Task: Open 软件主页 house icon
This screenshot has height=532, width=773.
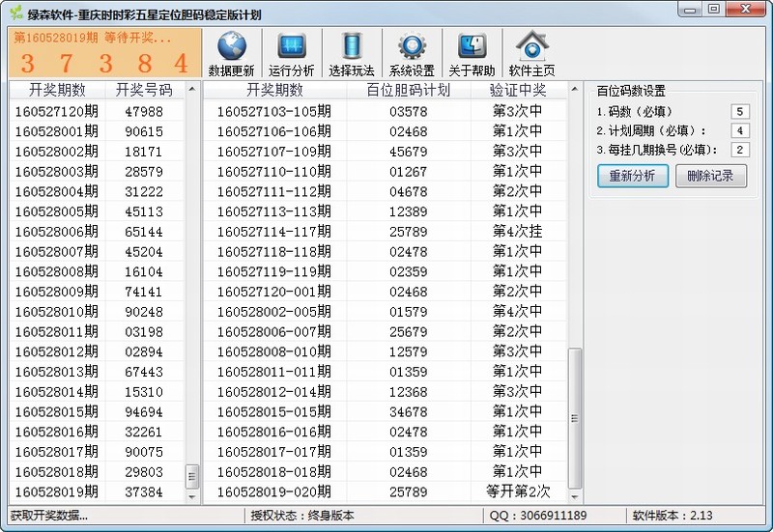Action: pos(531,48)
